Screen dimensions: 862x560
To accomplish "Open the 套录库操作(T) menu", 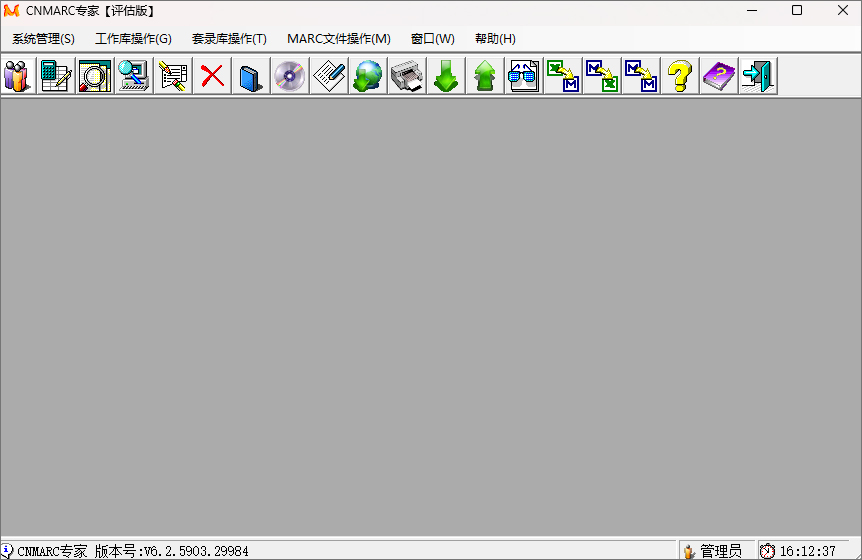I will pos(229,39).
